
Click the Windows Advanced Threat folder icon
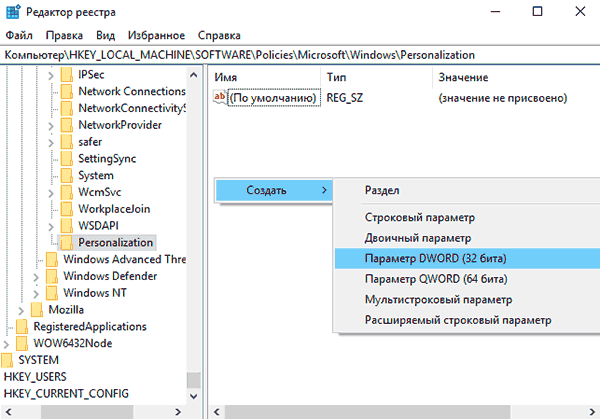pyautogui.click(x=52, y=259)
